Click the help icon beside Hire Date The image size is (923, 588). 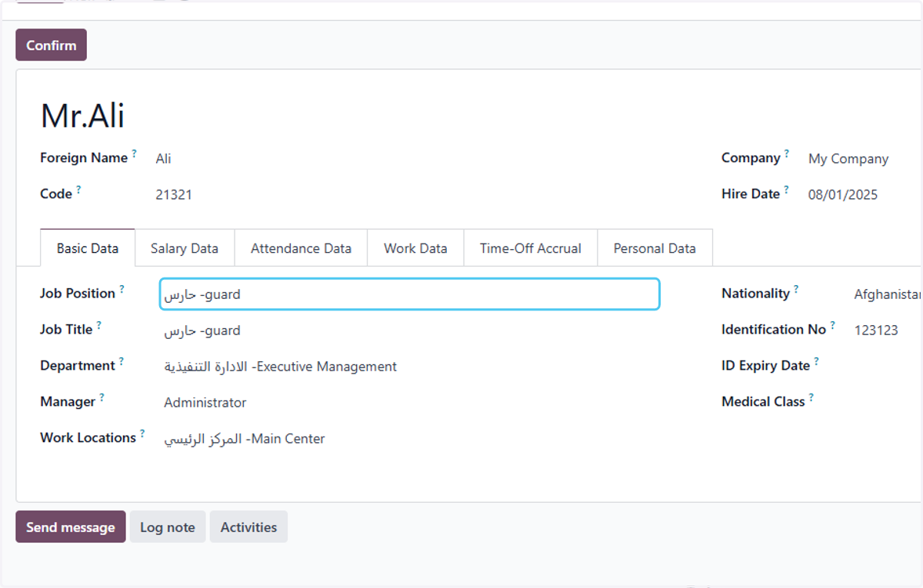tap(786, 190)
